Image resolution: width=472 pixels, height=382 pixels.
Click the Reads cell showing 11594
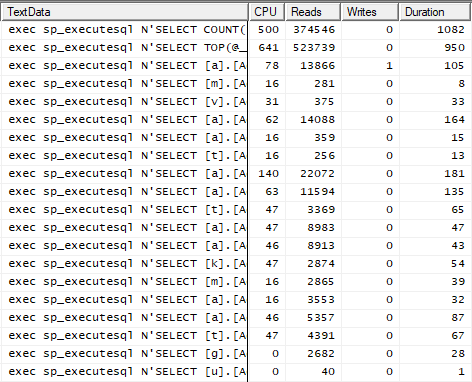click(313, 192)
